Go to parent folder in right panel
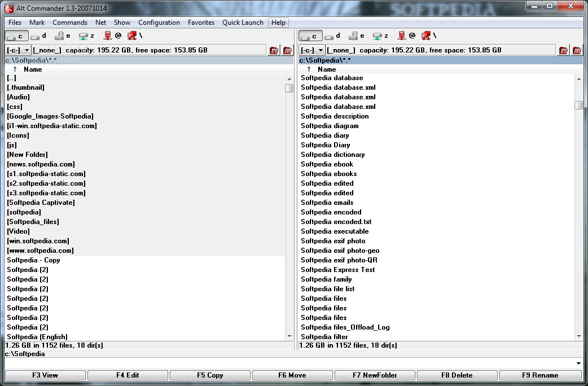This screenshot has width=588, height=386. click(577, 50)
